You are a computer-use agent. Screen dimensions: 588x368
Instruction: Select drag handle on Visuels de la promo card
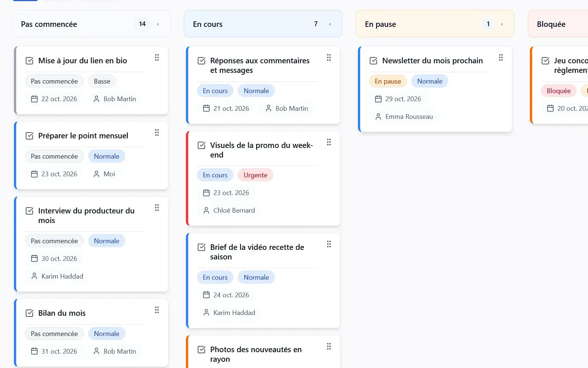[x=329, y=142]
